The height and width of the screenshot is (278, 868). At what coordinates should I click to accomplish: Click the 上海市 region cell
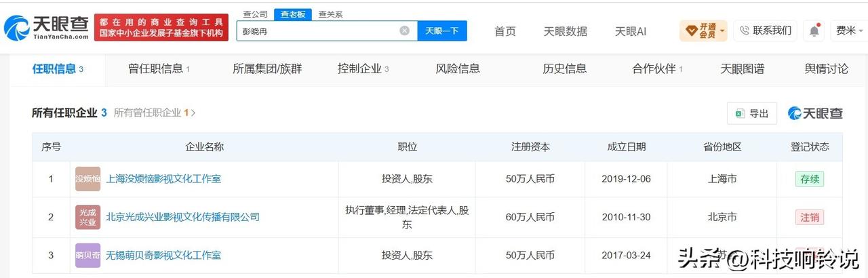click(x=722, y=179)
